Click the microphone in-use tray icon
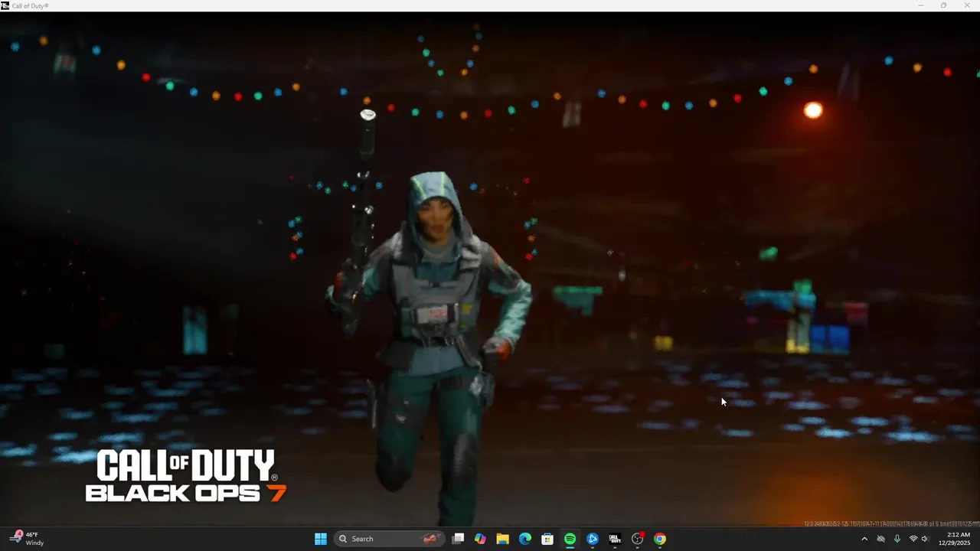980x551 pixels. [897, 539]
